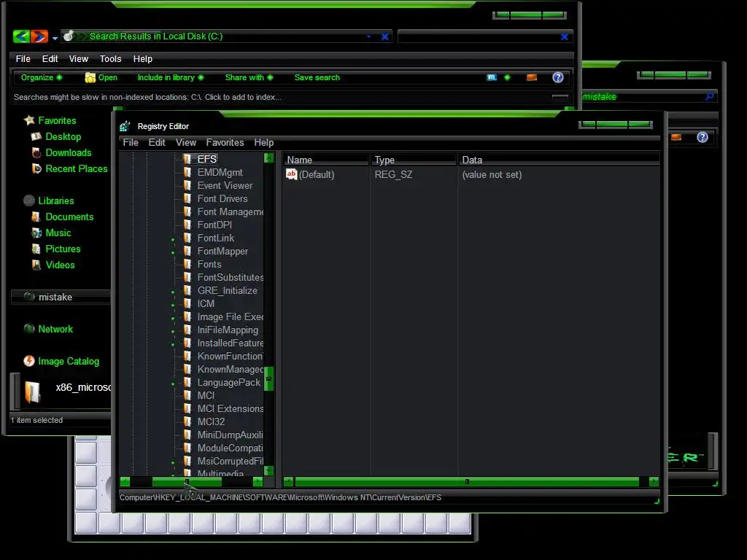Open Include in library dropdown

point(171,77)
